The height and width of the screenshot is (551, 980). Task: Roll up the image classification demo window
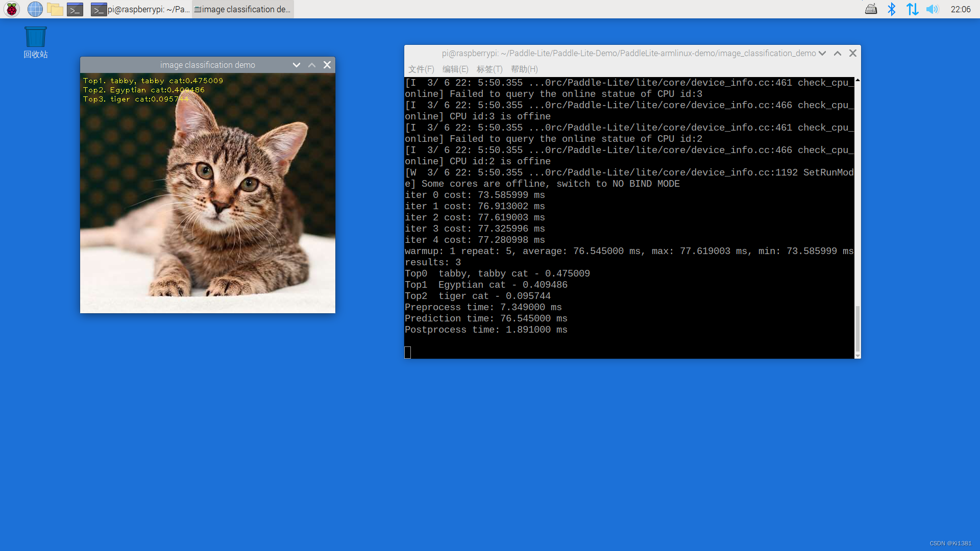click(311, 65)
